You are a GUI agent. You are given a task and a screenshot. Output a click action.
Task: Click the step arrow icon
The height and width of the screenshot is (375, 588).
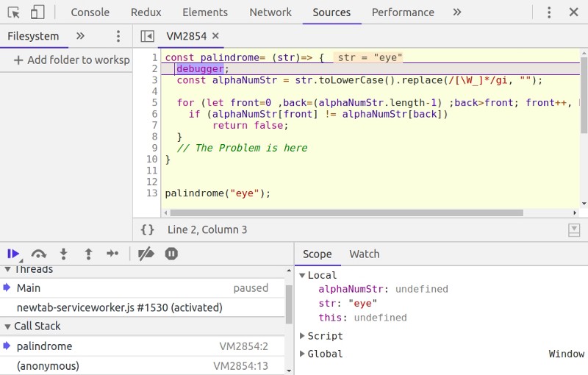(x=112, y=254)
